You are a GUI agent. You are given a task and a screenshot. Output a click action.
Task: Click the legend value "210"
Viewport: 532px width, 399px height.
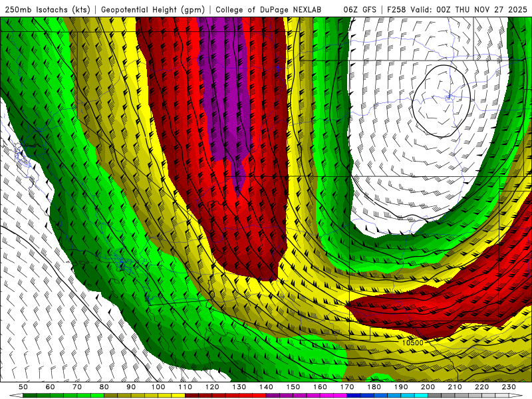tap(455, 387)
